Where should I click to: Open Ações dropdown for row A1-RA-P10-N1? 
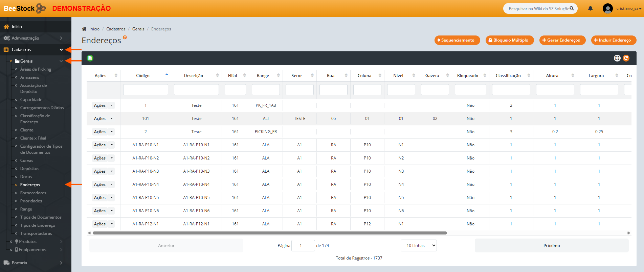click(112, 145)
